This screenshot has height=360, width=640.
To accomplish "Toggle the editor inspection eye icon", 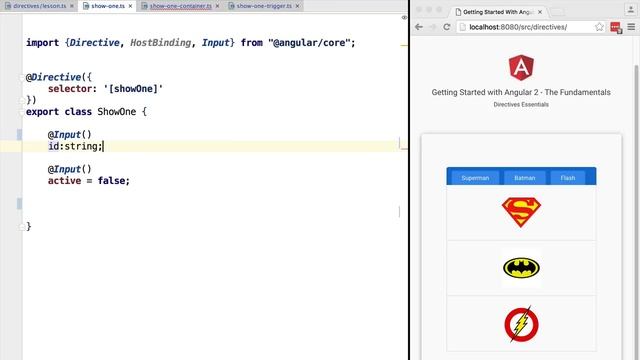I will [x=404, y=18].
